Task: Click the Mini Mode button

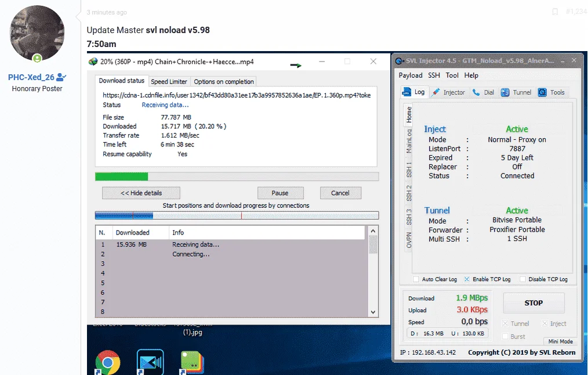Action: (560, 341)
